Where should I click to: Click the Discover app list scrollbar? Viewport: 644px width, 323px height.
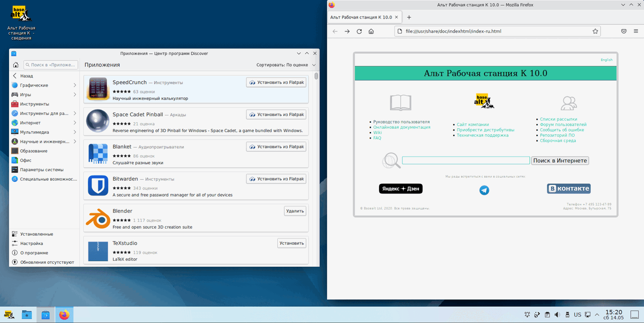click(316, 76)
